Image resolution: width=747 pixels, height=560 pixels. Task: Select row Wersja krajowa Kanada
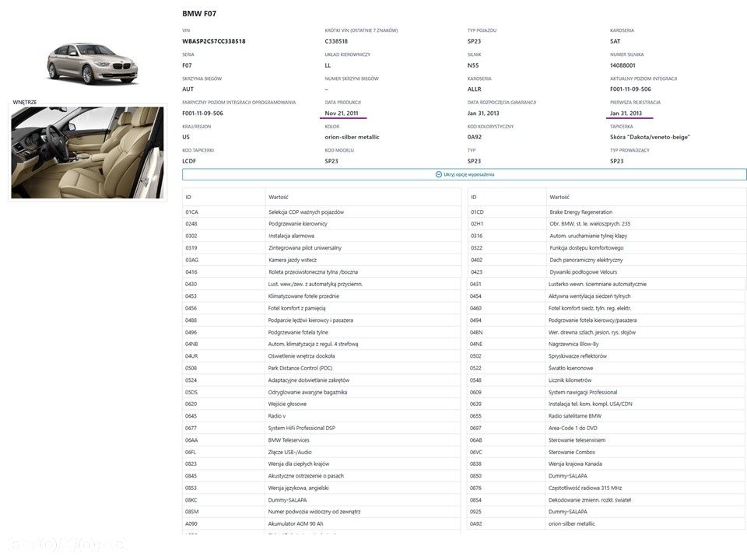click(607, 464)
